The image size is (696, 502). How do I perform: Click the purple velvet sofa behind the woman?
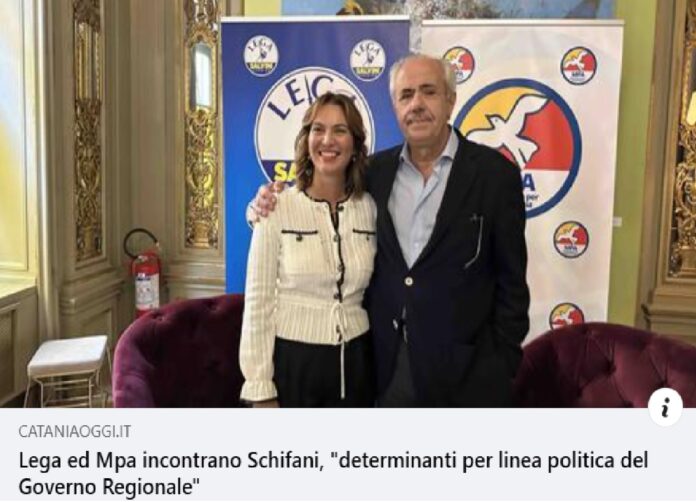click(x=178, y=351)
